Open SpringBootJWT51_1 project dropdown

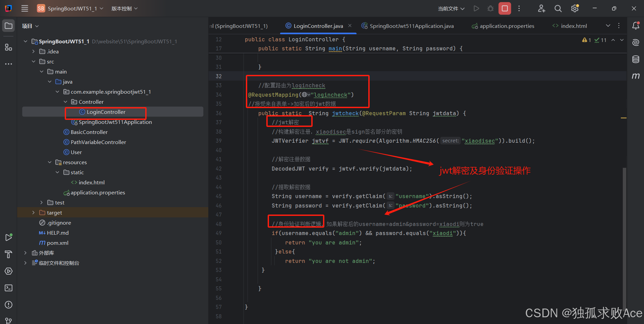[70, 8]
